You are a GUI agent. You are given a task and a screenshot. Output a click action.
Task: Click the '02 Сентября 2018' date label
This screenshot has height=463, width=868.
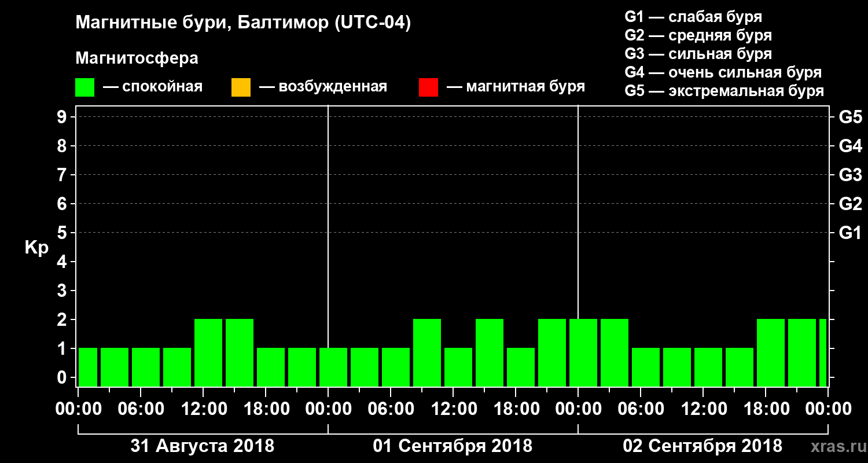pyautogui.click(x=703, y=446)
